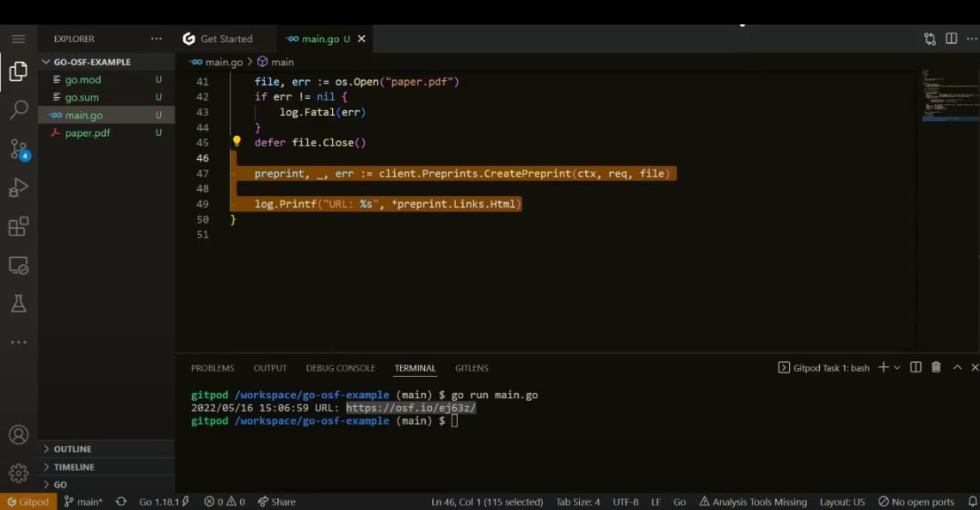Open the Manage gear settings
Image resolution: width=980 pixels, height=510 pixels.
tap(18, 473)
